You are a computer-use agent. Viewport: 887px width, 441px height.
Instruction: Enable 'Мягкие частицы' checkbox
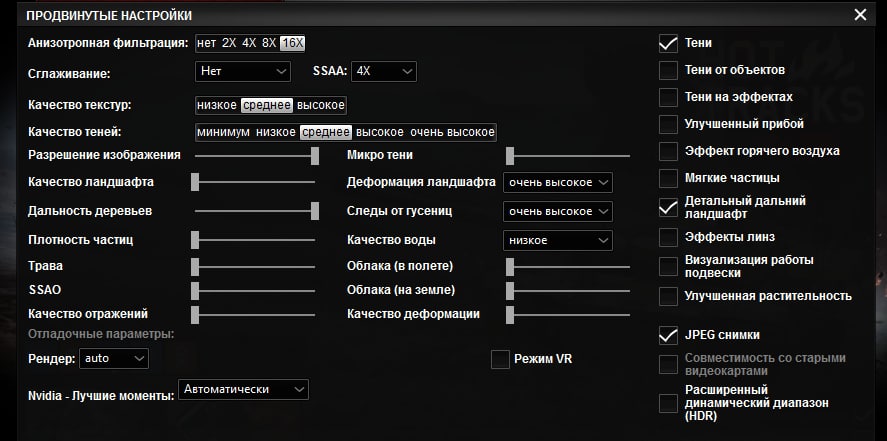tap(668, 178)
